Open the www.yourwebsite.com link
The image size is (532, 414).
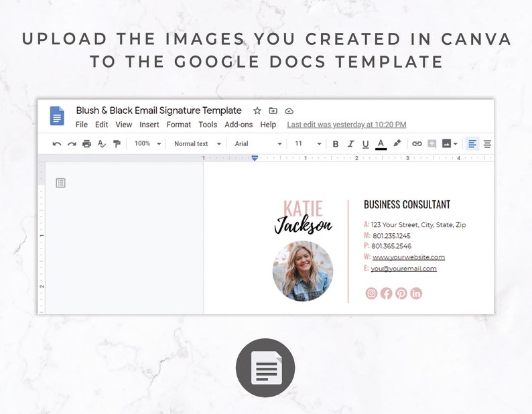[409, 257]
